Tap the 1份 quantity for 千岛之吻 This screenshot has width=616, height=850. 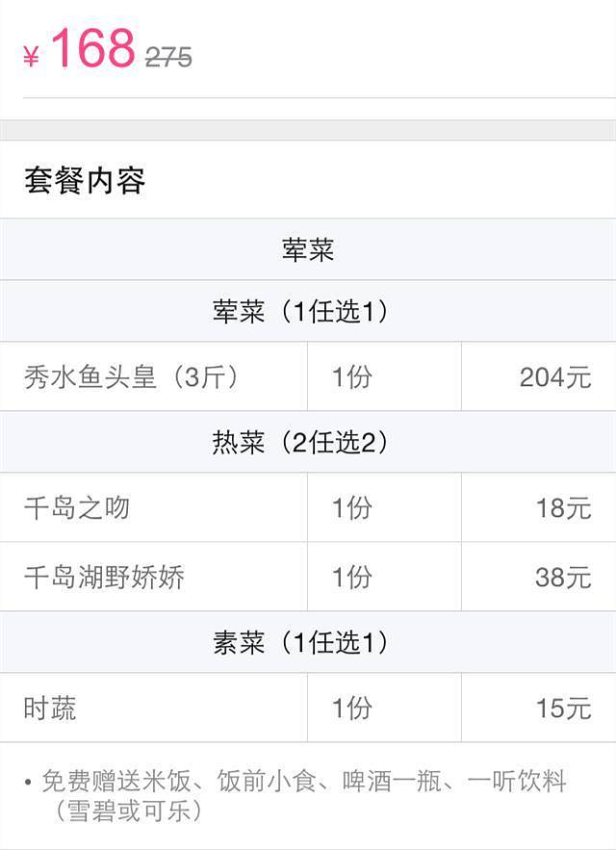[x=352, y=507]
